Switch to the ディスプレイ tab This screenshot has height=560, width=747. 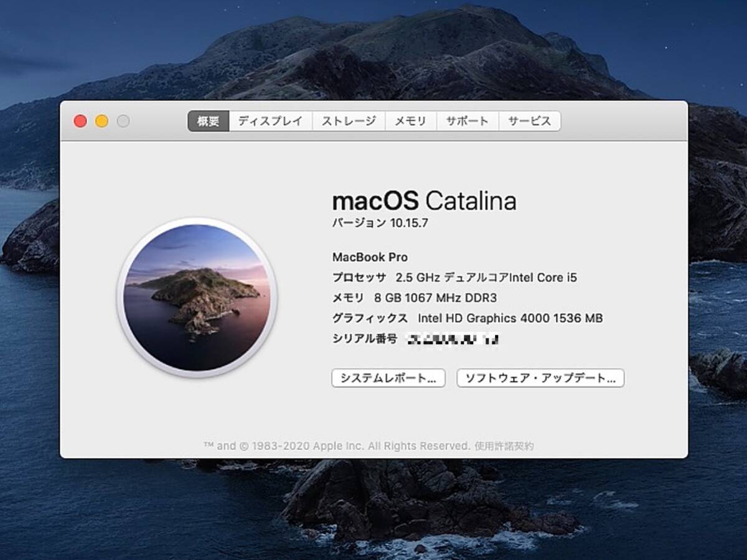coord(271,121)
